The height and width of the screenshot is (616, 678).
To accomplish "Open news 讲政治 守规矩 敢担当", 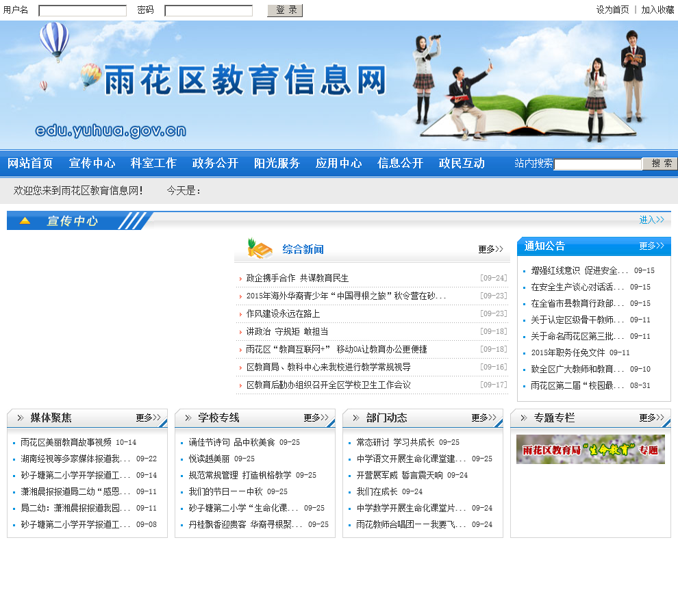I will 287,331.
